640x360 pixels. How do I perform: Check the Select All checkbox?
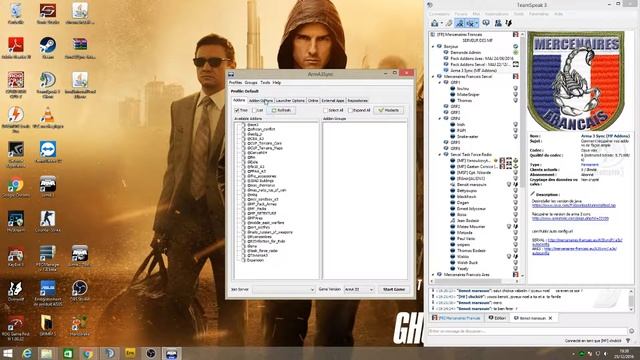(325, 110)
